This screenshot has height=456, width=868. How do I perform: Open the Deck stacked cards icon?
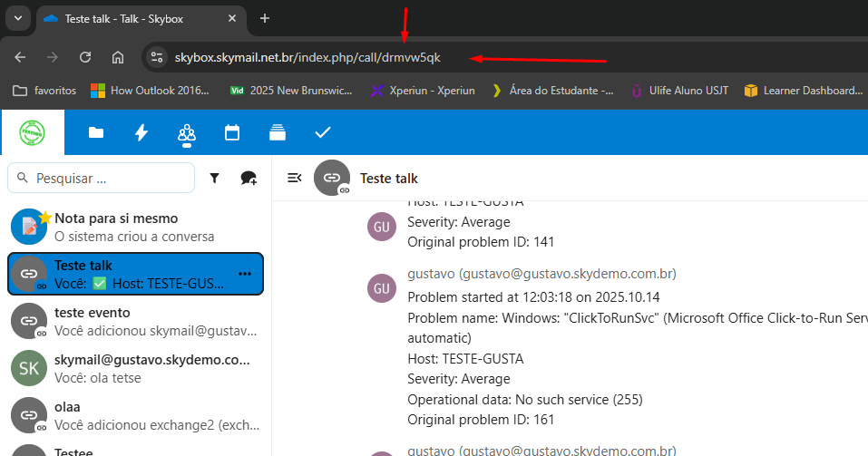point(278,133)
